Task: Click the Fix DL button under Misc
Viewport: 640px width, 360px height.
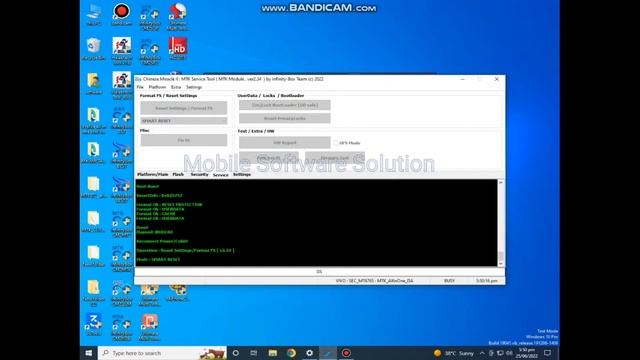Action: (x=184, y=140)
